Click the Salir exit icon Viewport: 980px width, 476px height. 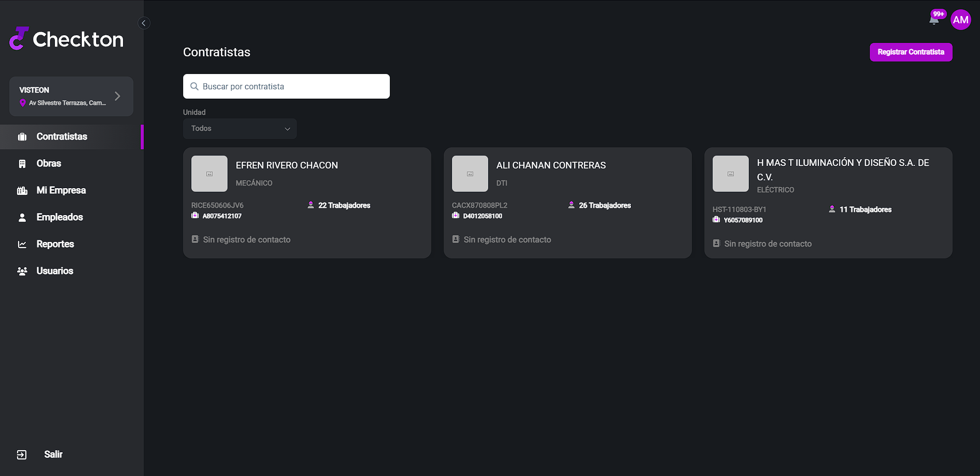22,455
